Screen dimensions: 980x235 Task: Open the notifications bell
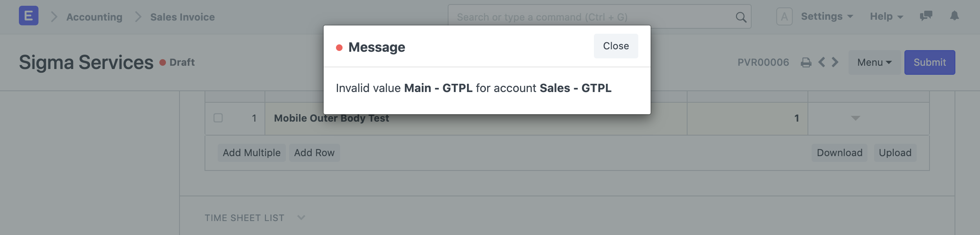coord(955,16)
